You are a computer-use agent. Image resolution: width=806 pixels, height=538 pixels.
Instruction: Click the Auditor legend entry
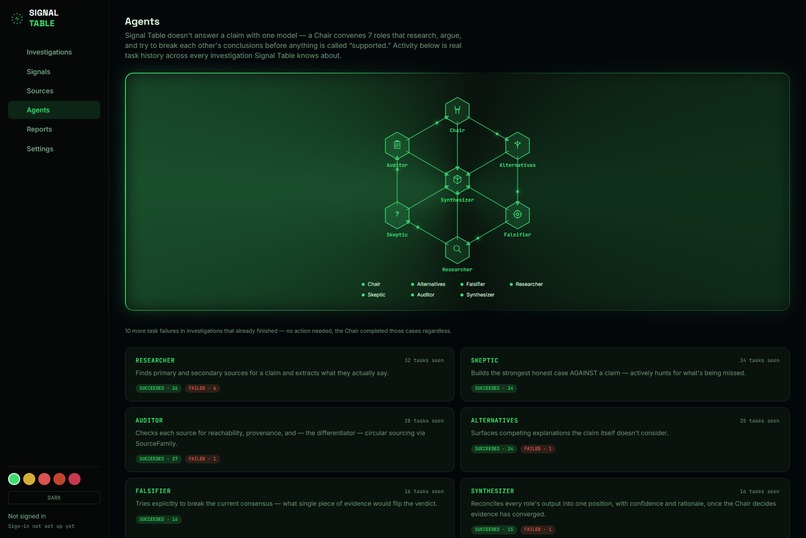[x=423, y=295]
